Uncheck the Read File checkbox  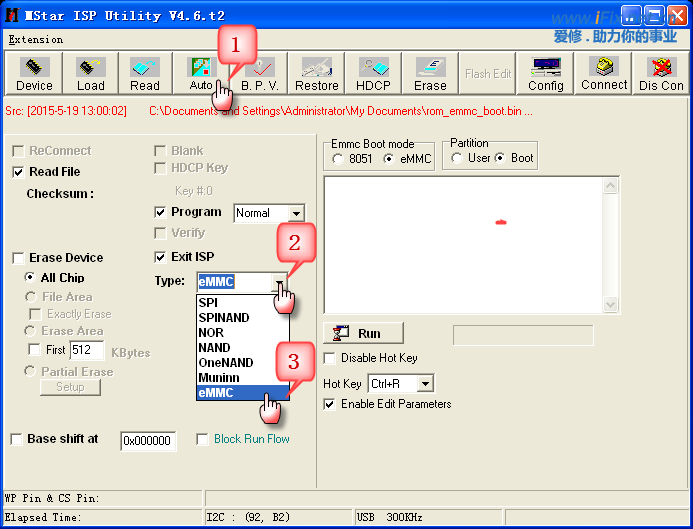click(18, 172)
